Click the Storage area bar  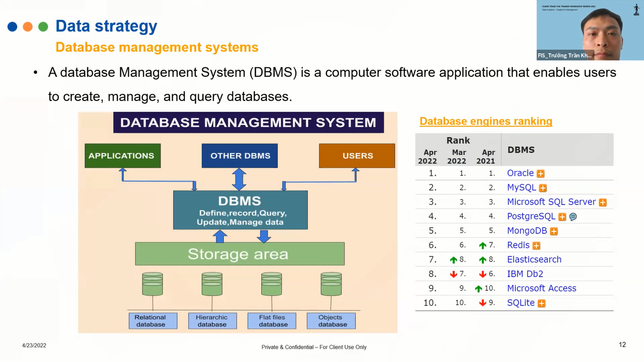click(x=239, y=254)
